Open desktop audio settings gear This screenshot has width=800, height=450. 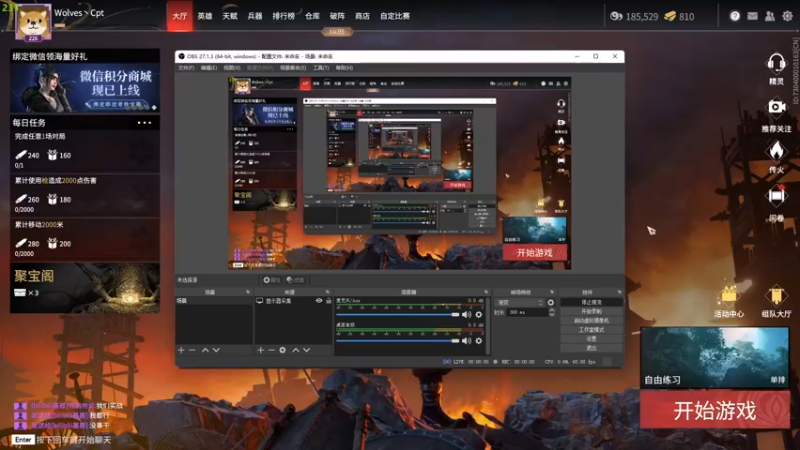click(x=479, y=340)
